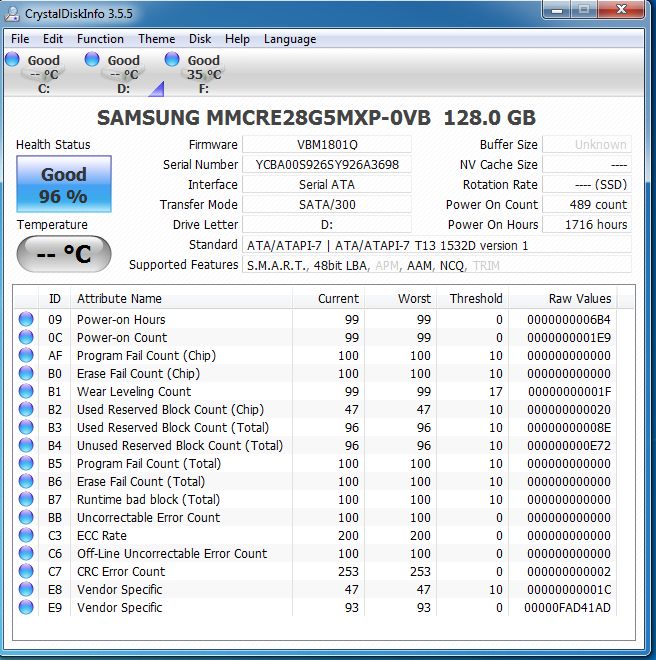656x660 pixels.
Task: Click the Power On Hours field 1716 hours
Action: point(587,224)
